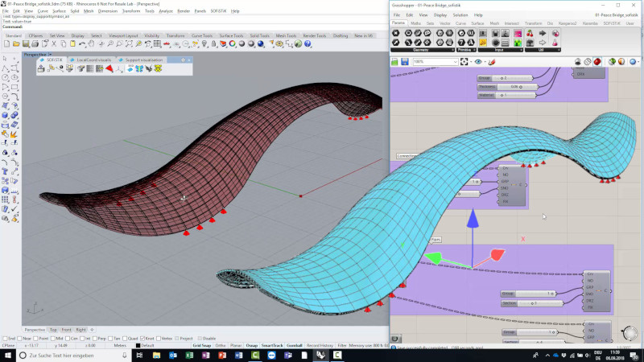The height and width of the screenshot is (362, 644).
Task: Click the Grasshopper zoom extents icon
Action: click(465, 61)
